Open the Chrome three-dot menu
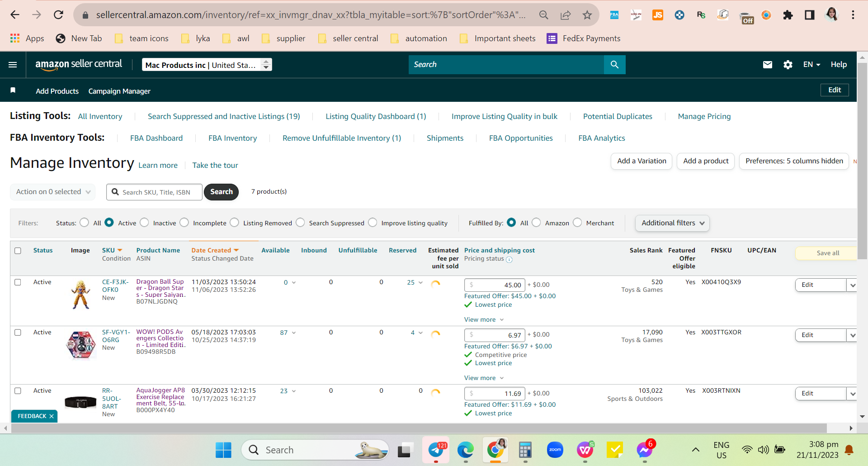Image resolution: width=868 pixels, height=466 pixels. click(853, 15)
